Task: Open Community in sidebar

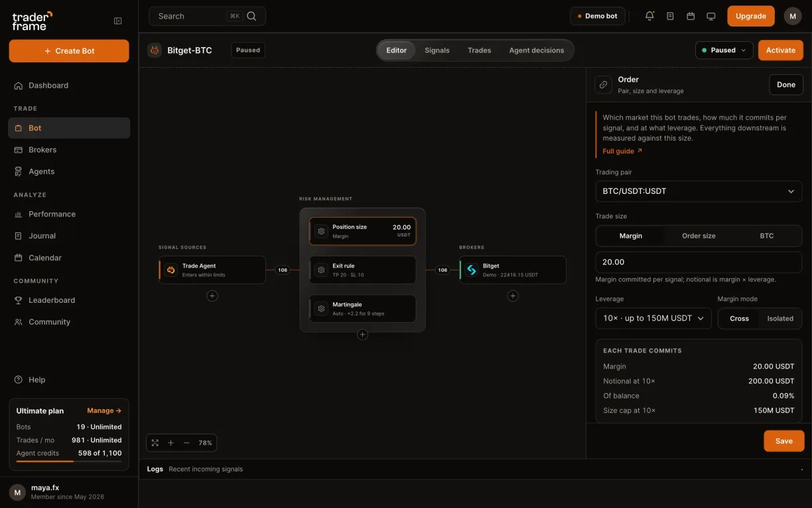Action: pos(69,322)
